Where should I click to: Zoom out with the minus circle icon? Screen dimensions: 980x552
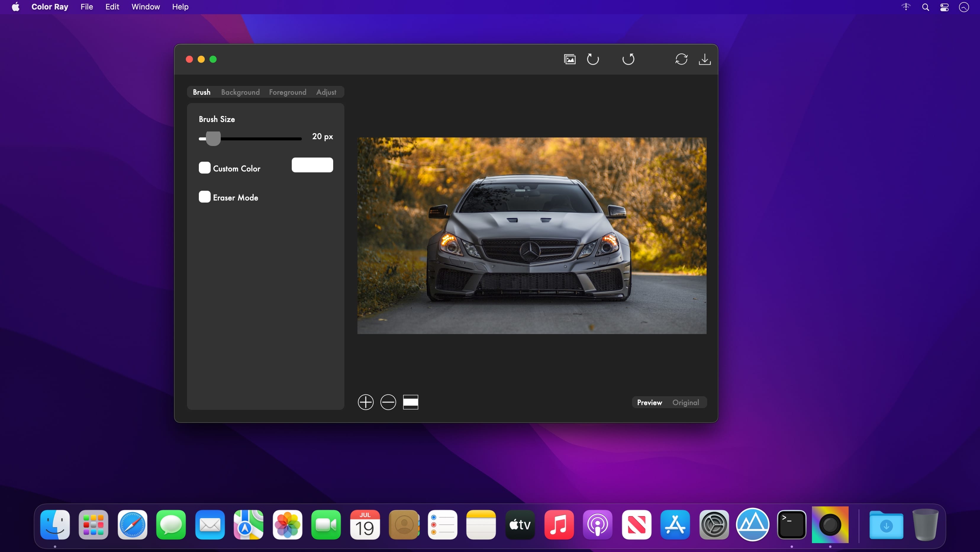[x=388, y=402]
